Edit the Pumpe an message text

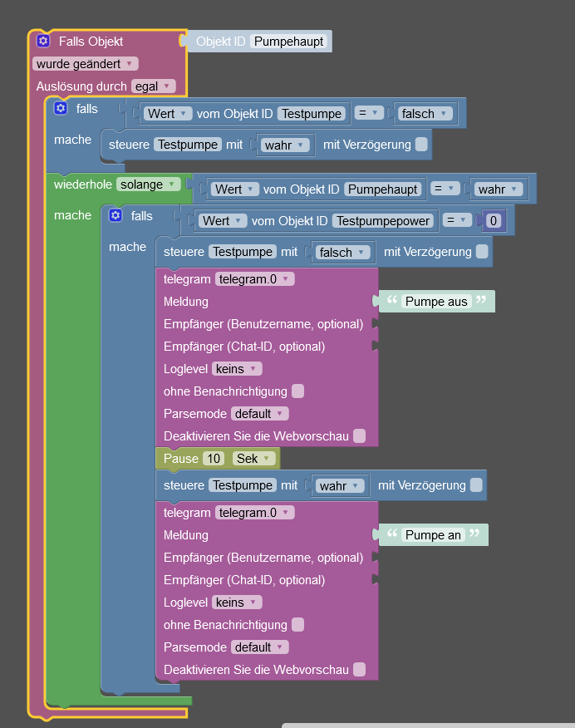pyautogui.click(x=433, y=535)
